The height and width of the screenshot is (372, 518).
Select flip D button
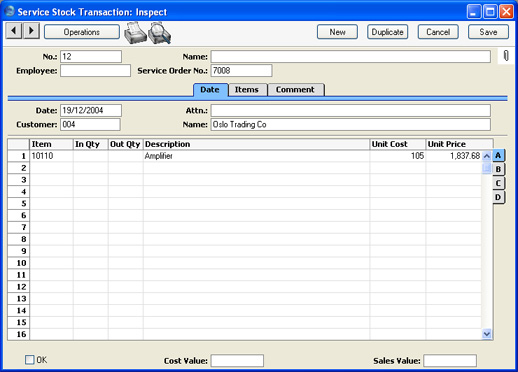tap(498, 197)
